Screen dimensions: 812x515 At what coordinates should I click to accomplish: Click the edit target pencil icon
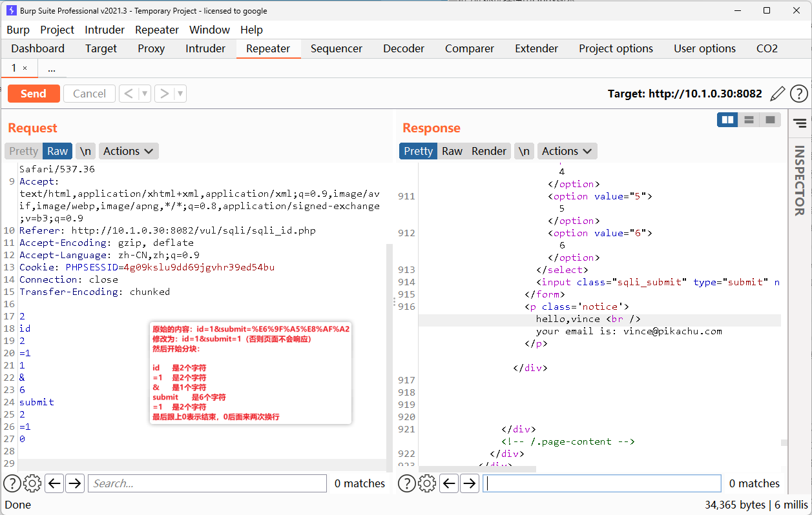pos(778,94)
